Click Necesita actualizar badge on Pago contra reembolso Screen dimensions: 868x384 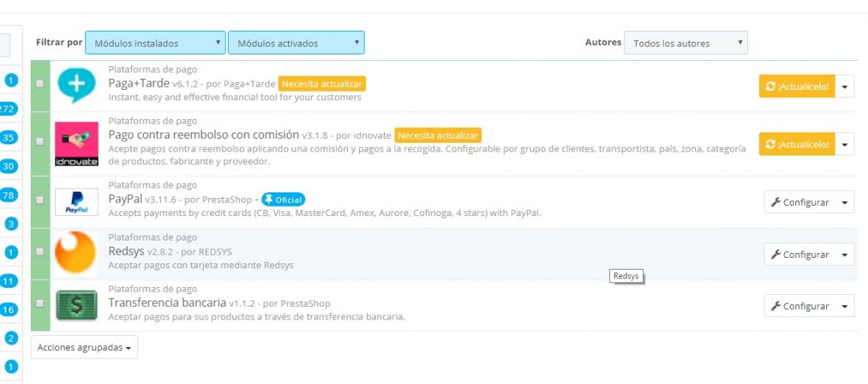(438, 135)
